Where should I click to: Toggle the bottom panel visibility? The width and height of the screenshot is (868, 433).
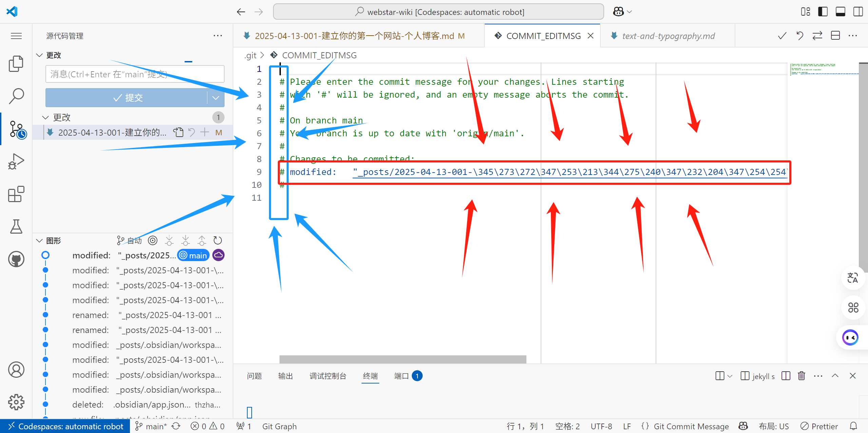pos(840,12)
